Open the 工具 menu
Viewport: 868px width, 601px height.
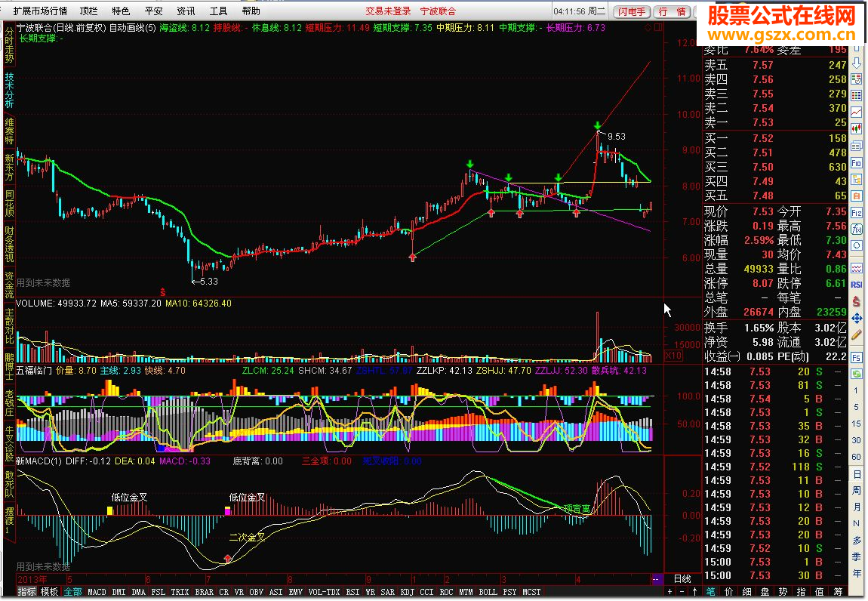(x=219, y=11)
